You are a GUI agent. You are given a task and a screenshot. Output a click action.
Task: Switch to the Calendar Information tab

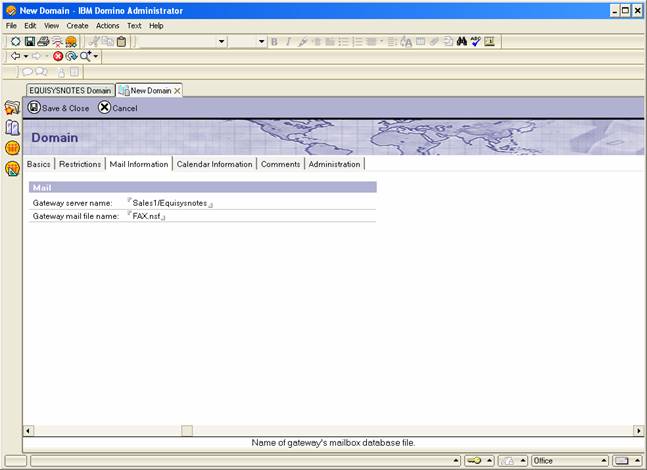tap(215, 164)
